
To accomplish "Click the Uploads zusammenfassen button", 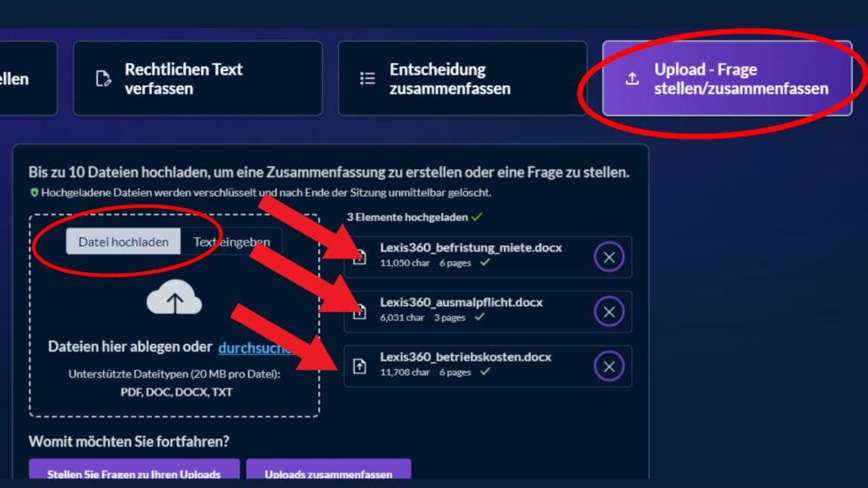I will (x=328, y=470).
